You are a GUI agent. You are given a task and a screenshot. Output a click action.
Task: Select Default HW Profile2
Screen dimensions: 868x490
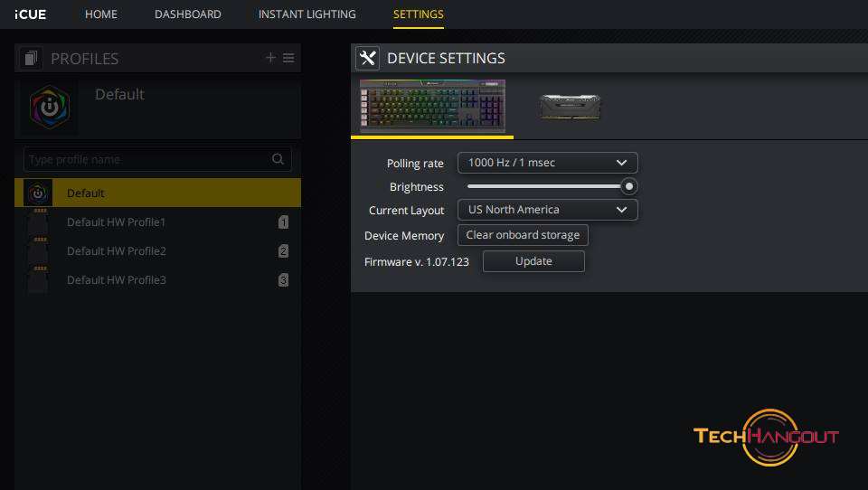(157, 250)
